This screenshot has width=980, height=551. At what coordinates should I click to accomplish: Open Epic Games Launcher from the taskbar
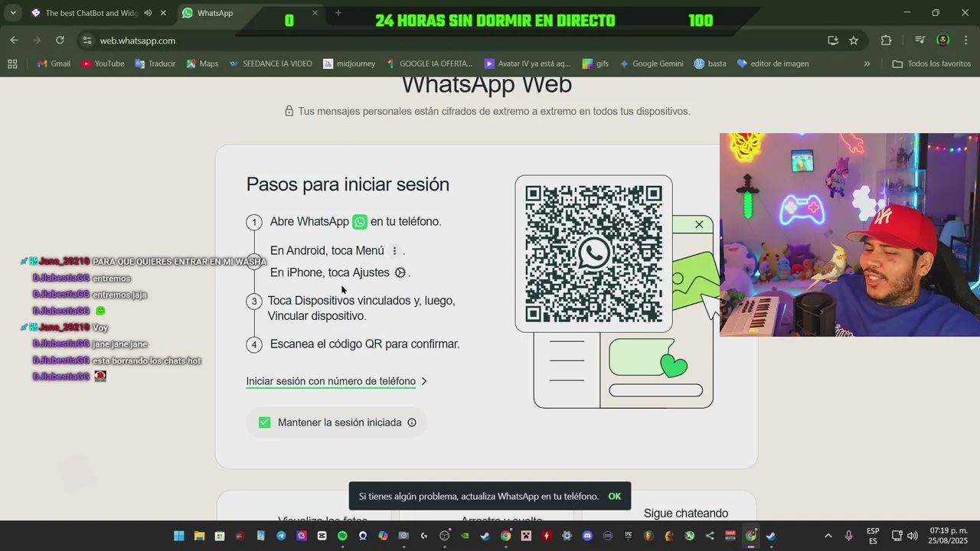[x=629, y=536]
